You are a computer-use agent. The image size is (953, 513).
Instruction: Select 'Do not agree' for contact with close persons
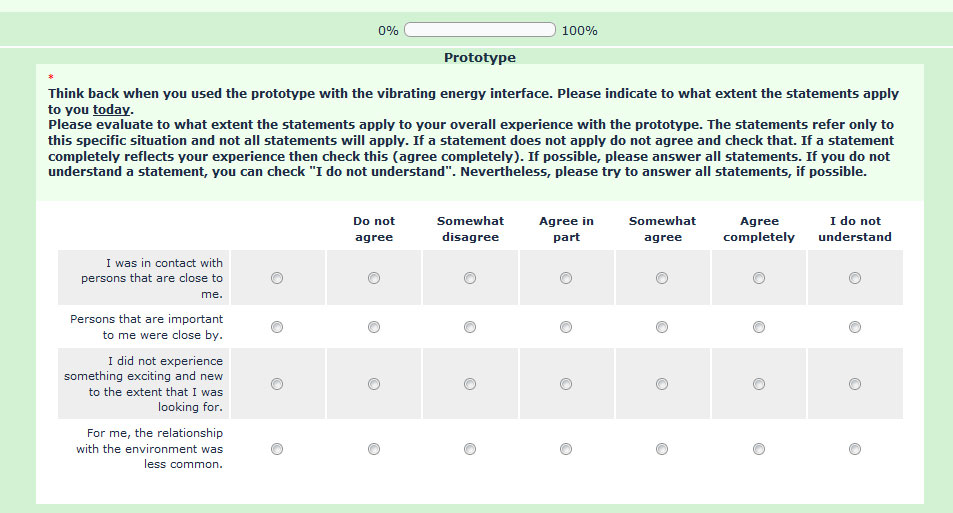click(x=374, y=278)
